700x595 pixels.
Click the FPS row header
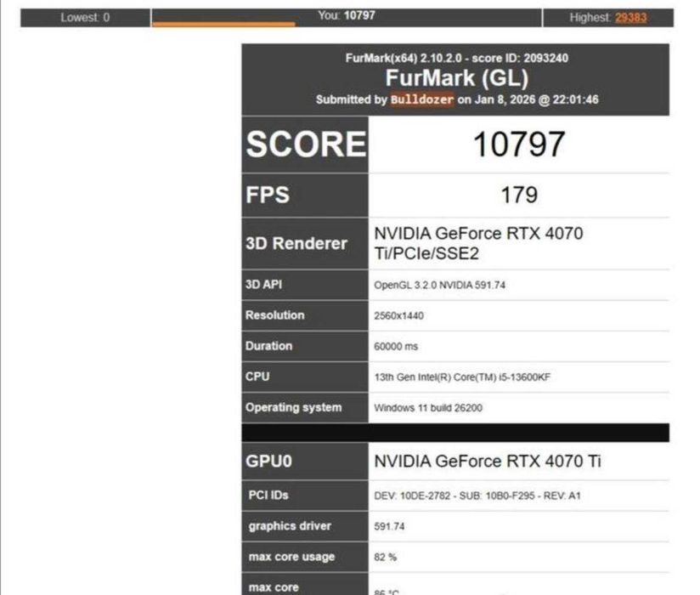305,195
